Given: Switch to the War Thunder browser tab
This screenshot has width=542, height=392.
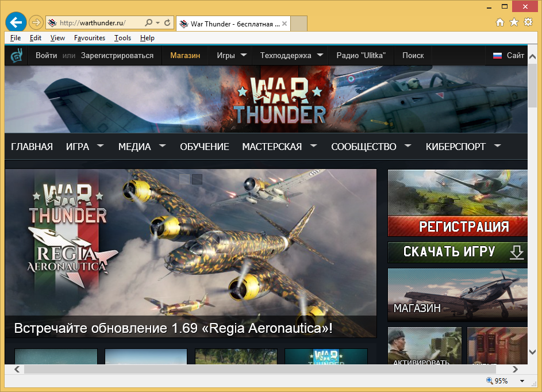Looking at the screenshot, I should point(229,24).
